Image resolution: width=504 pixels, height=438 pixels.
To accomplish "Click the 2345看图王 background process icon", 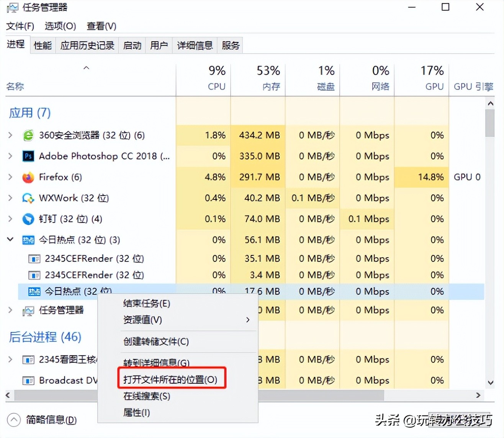I will coord(28,360).
